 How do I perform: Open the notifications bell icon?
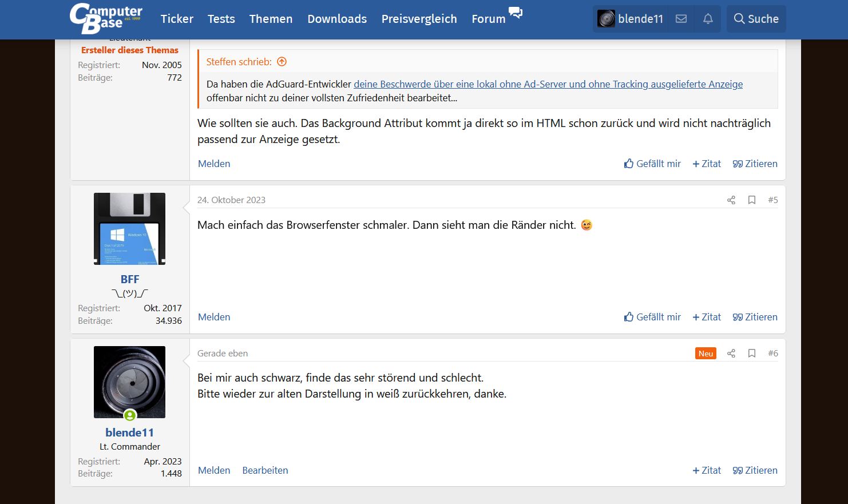[708, 18]
